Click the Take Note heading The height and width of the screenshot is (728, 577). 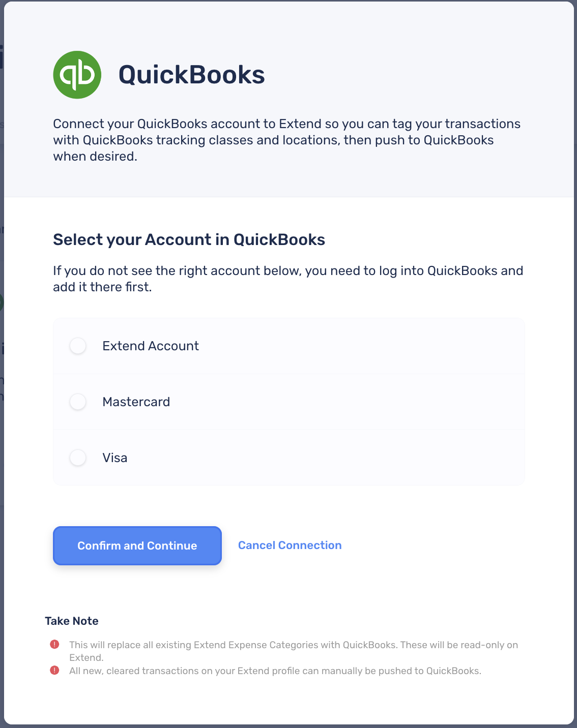[72, 621]
